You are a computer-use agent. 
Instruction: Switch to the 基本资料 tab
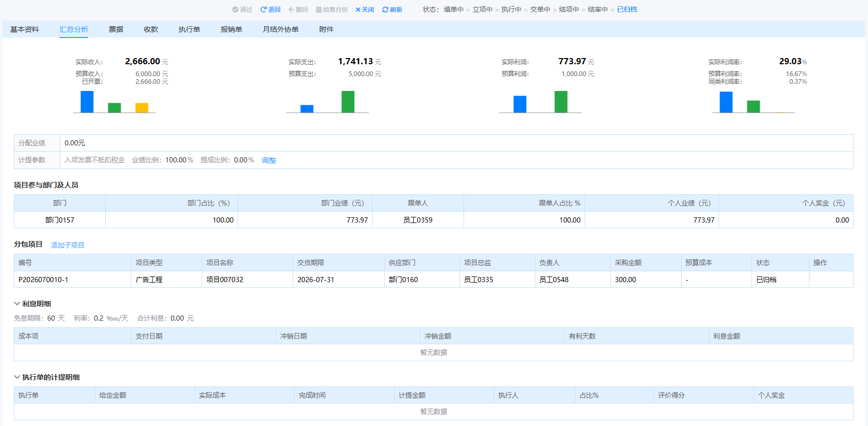click(x=25, y=29)
